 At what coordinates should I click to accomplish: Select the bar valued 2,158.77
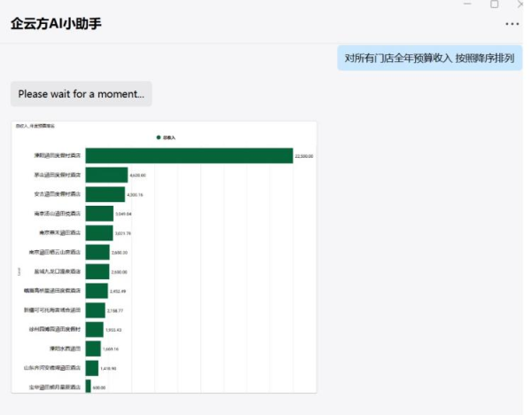click(x=95, y=310)
